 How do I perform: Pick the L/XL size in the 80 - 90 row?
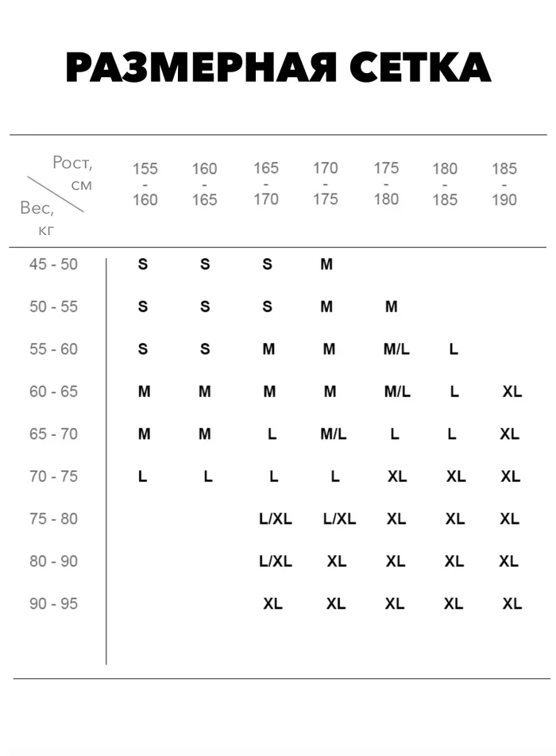coord(276,561)
